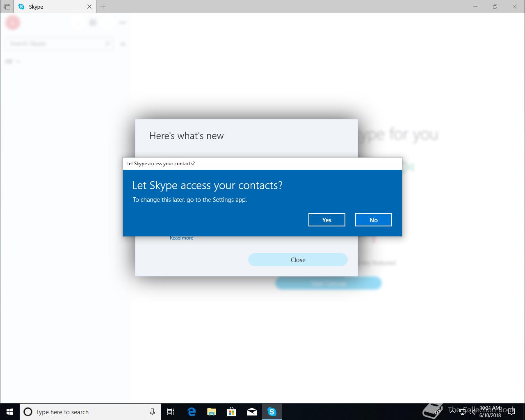Activate the Cortana microphone icon
Image resolution: width=525 pixels, height=420 pixels.
click(152, 412)
